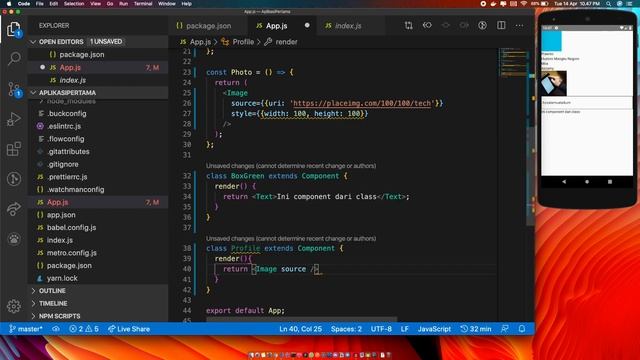
Task: Open yarn.lock in the file tree
Action: (98, 278)
